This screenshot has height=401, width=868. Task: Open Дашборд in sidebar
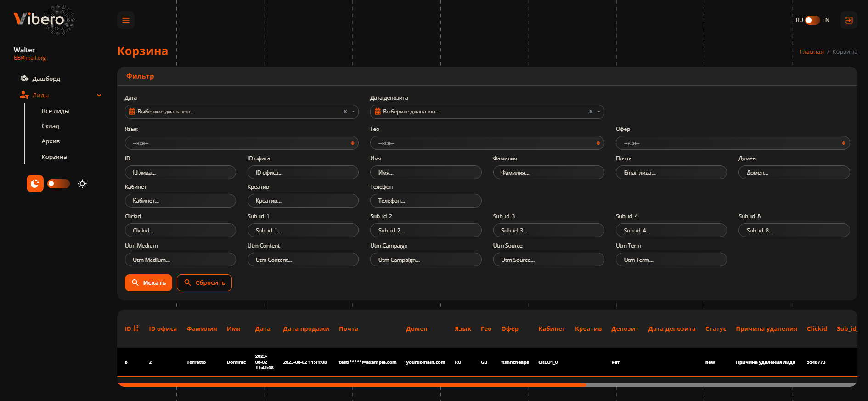tap(46, 79)
